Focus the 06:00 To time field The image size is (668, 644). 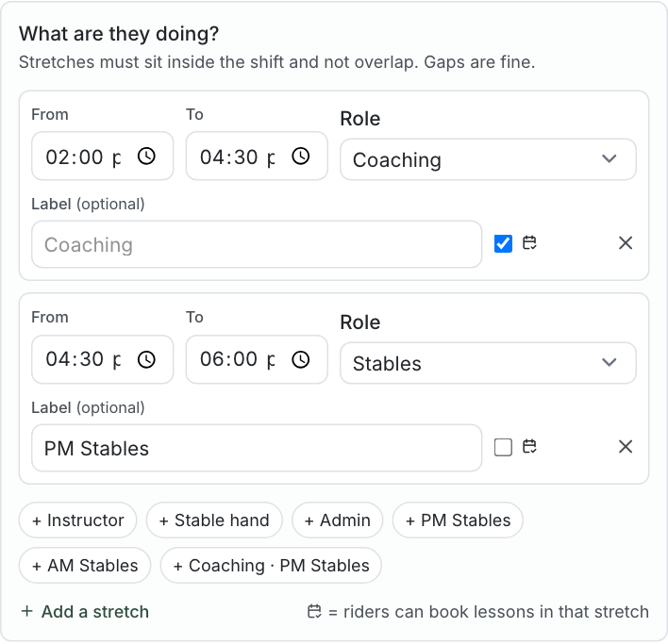(257, 359)
